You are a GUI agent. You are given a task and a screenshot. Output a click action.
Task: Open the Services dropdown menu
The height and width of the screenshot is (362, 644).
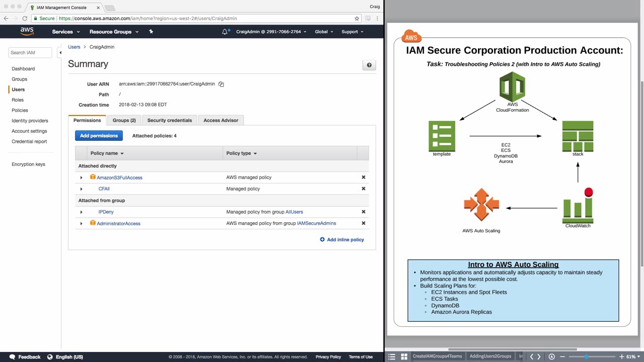(66, 32)
